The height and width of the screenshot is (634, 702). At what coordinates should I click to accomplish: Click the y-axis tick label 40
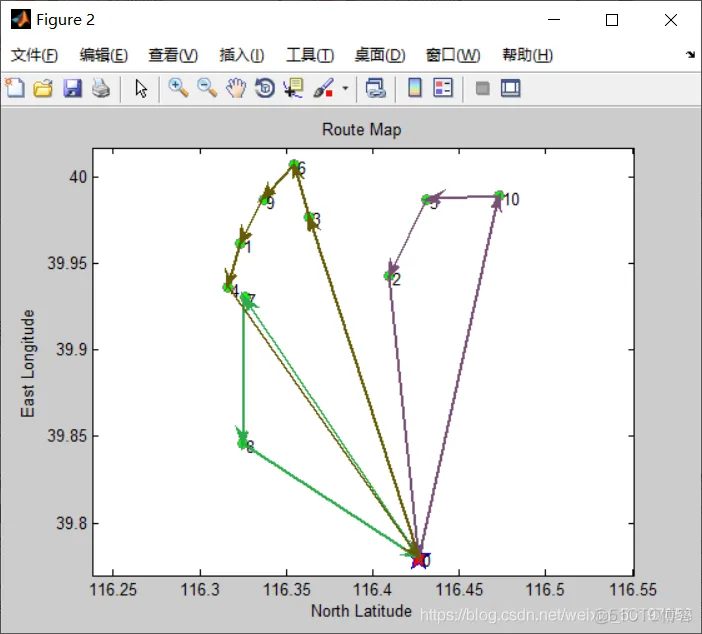point(78,177)
